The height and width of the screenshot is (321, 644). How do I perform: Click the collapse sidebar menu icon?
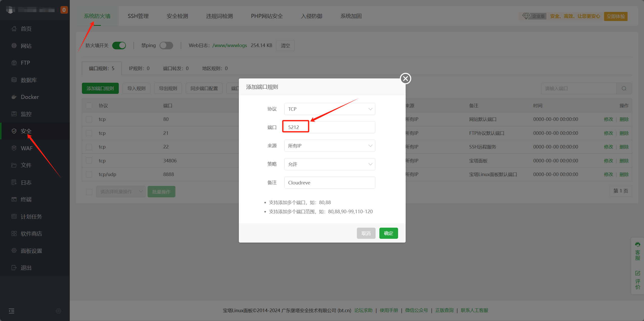[x=12, y=311]
